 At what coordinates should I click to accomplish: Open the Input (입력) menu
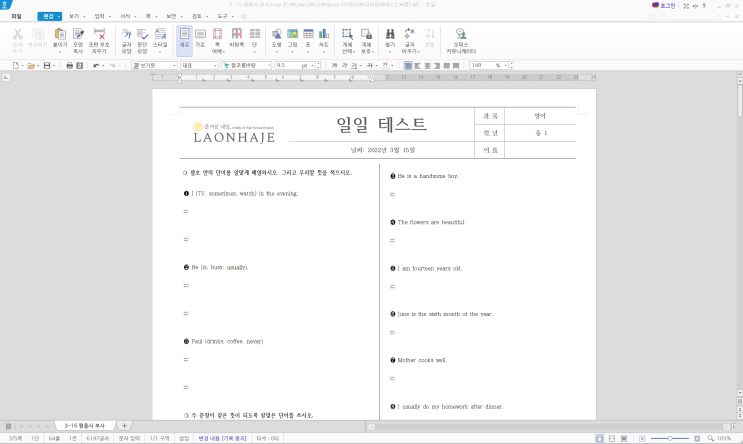[102, 17]
